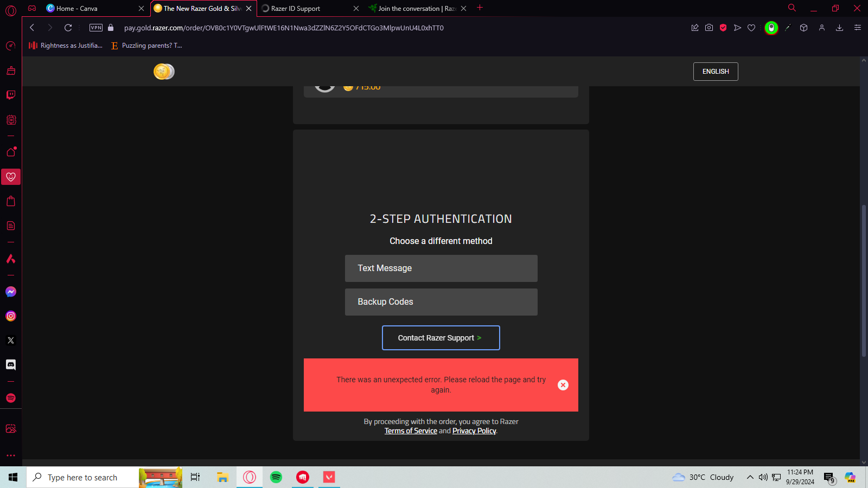Open the weather 30°C Cloudy widget
This screenshot has height=488, width=868.
[x=703, y=477]
